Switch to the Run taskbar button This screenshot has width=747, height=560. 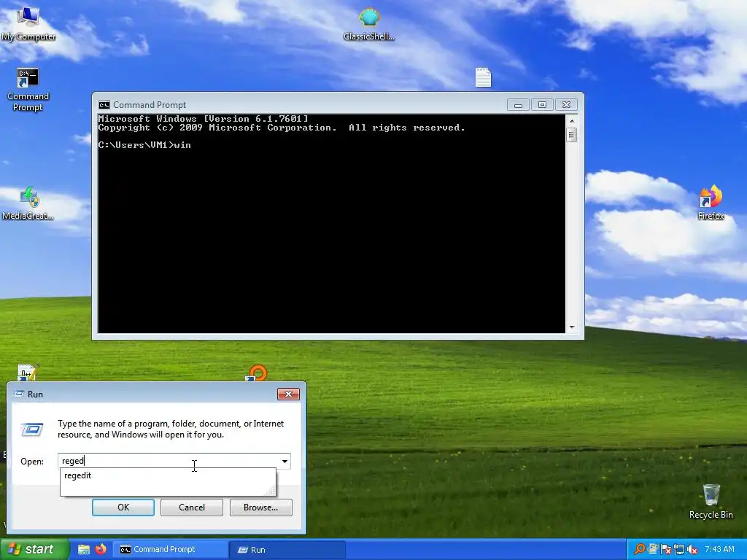287,550
